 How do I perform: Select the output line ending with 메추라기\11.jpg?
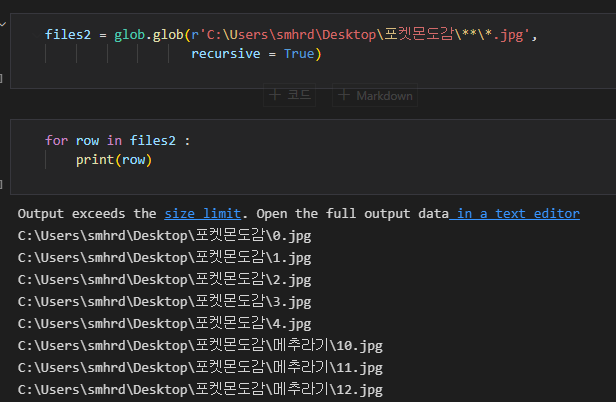pyautogui.click(x=200, y=368)
